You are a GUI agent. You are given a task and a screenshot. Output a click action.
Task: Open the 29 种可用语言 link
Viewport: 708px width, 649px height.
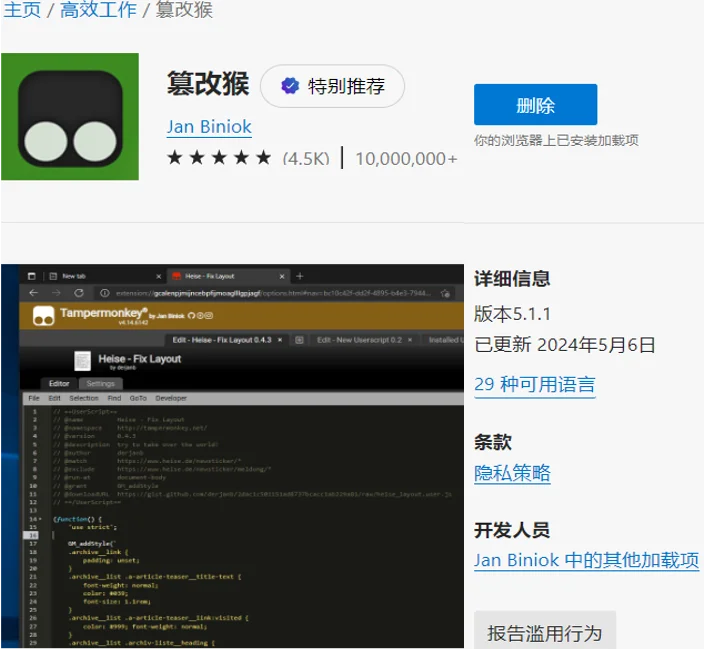coord(535,385)
